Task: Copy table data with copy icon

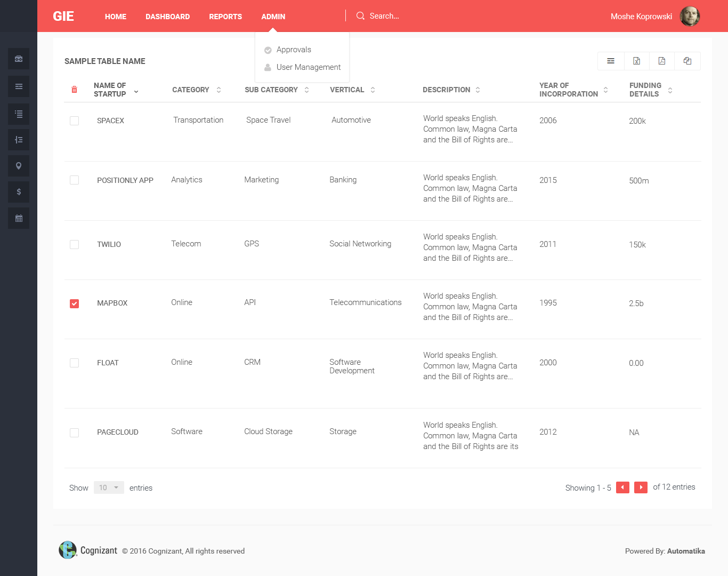Action: point(687,61)
